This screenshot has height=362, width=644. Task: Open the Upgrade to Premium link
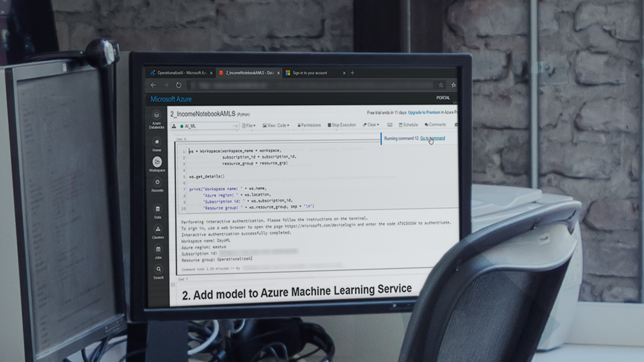(x=424, y=113)
